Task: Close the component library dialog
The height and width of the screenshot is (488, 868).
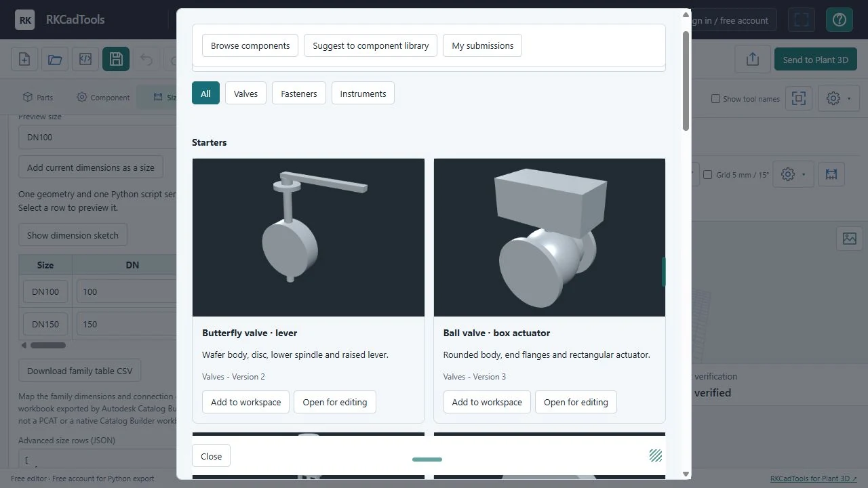Action: tap(211, 456)
